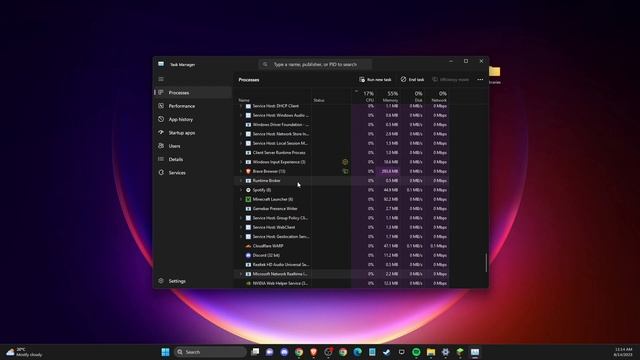Open Task Manager Settings via gear icon
Image resolution: width=640 pixels, height=360 pixels.
click(x=161, y=281)
